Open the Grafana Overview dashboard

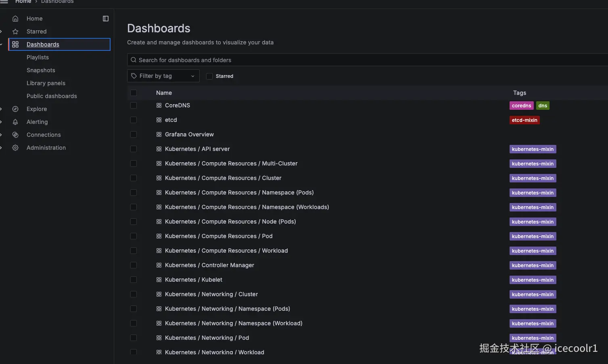(189, 134)
